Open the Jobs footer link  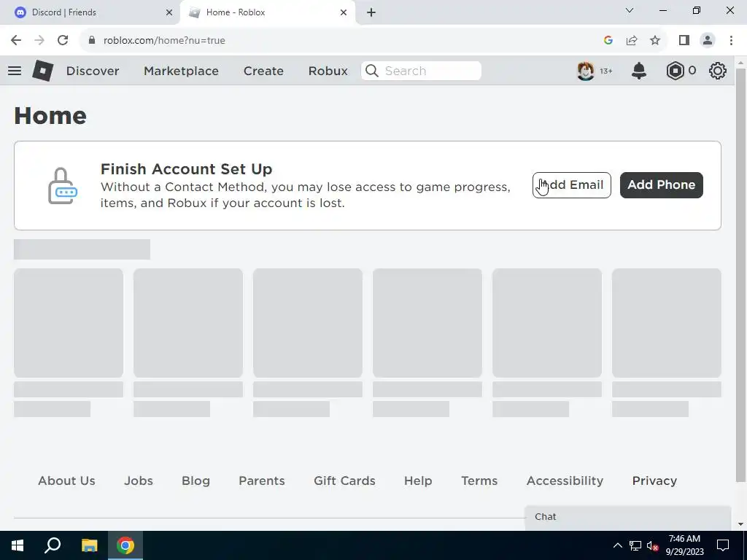click(139, 481)
